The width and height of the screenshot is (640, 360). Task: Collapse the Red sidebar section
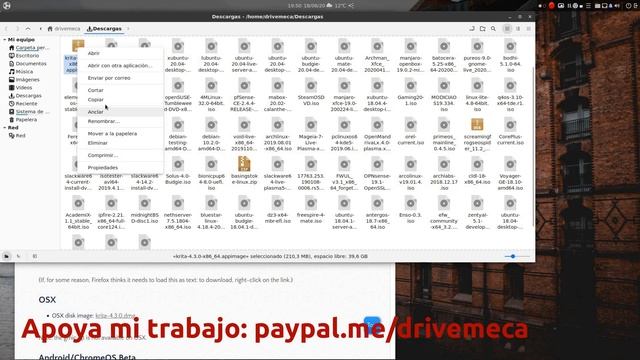click(x=4, y=128)
